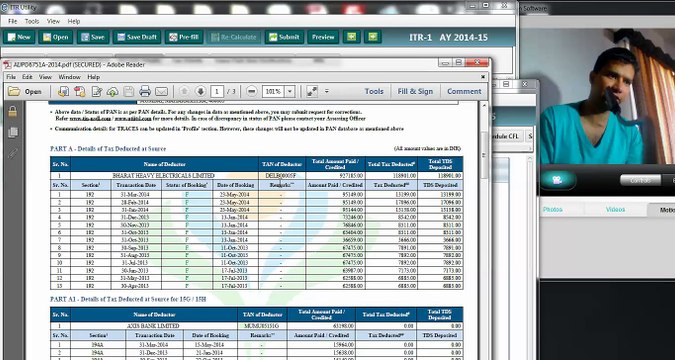
Task: Click the green previous-sheet arrow icon
Action: pos(352,37)
